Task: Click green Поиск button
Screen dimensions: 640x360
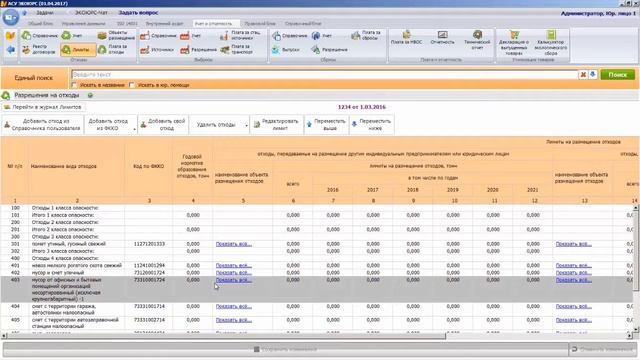Action: pos(618,75)
